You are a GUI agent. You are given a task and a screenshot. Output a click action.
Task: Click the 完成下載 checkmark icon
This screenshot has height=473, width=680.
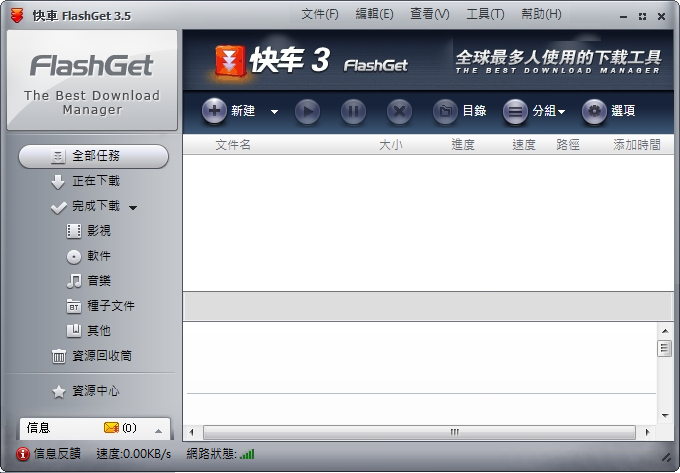pyautogui.click(x=59, y=208)
